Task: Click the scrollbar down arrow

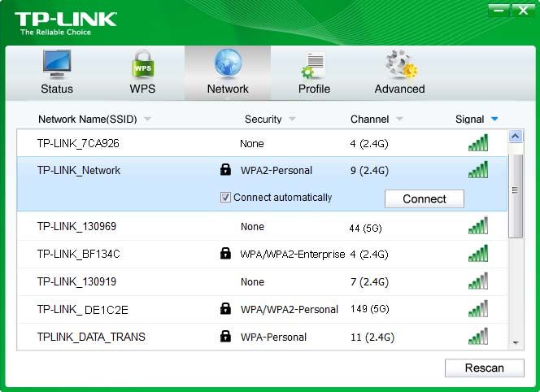Action: pos(516,342)
